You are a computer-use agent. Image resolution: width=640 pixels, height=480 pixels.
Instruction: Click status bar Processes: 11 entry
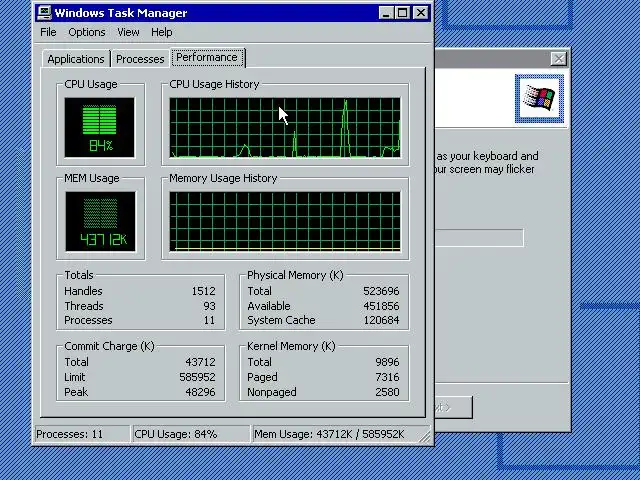point(82,434)
